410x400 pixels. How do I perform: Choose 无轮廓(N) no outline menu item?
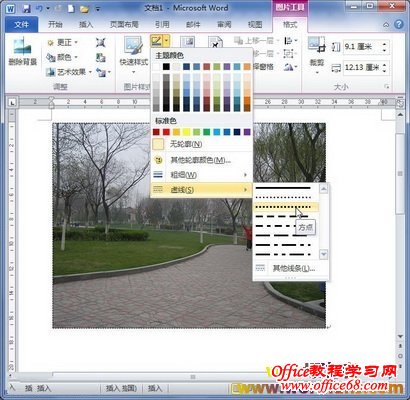[201, 144]
